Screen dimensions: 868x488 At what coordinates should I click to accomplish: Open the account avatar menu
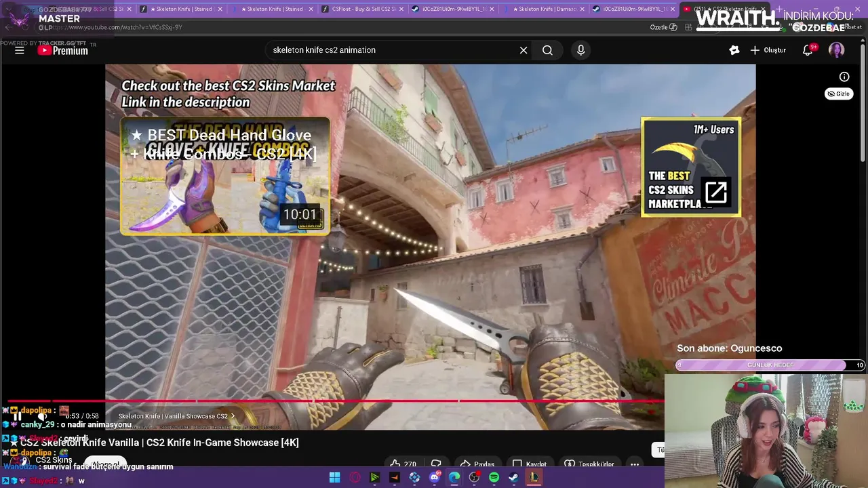pyautogui.click(x=836, y=50)
